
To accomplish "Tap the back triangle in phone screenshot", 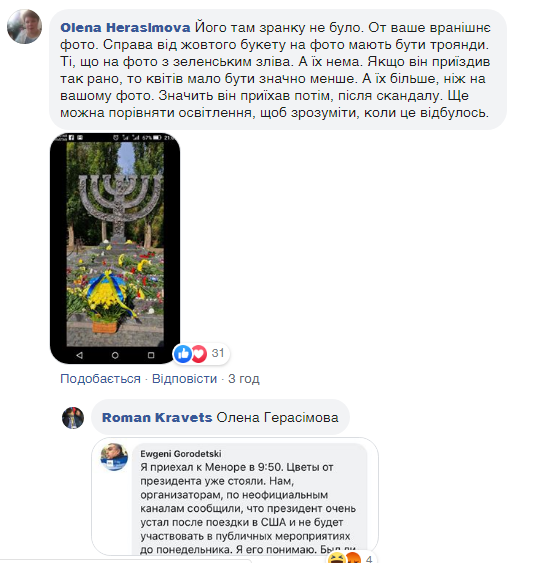I will click(79, 355).
